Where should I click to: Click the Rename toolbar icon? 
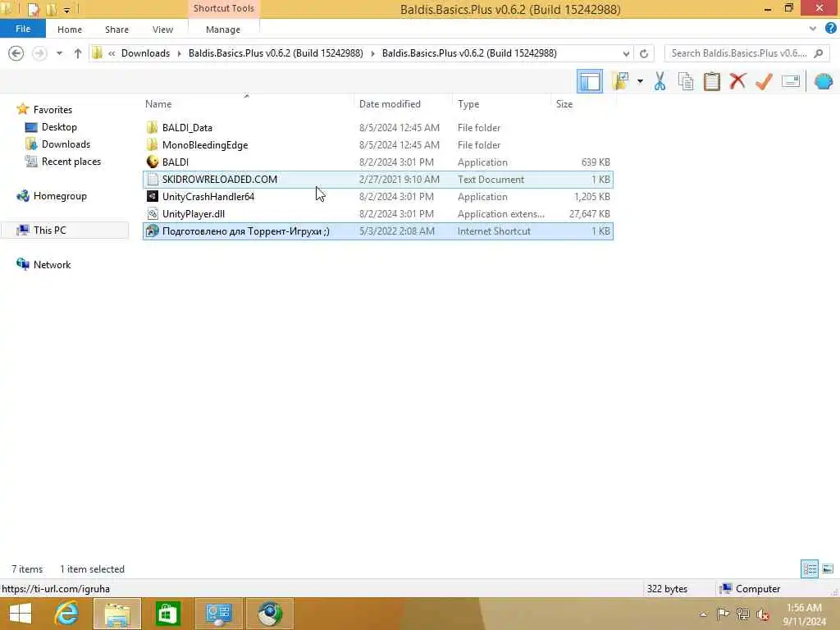point(791,81)
